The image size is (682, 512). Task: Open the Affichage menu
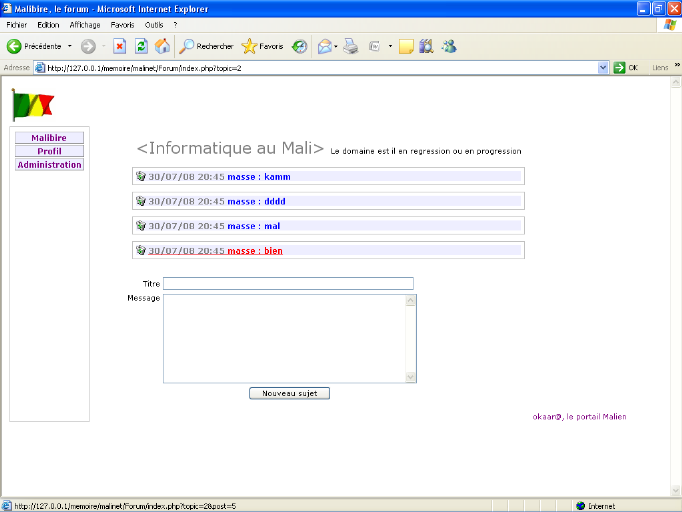(85, 25)
